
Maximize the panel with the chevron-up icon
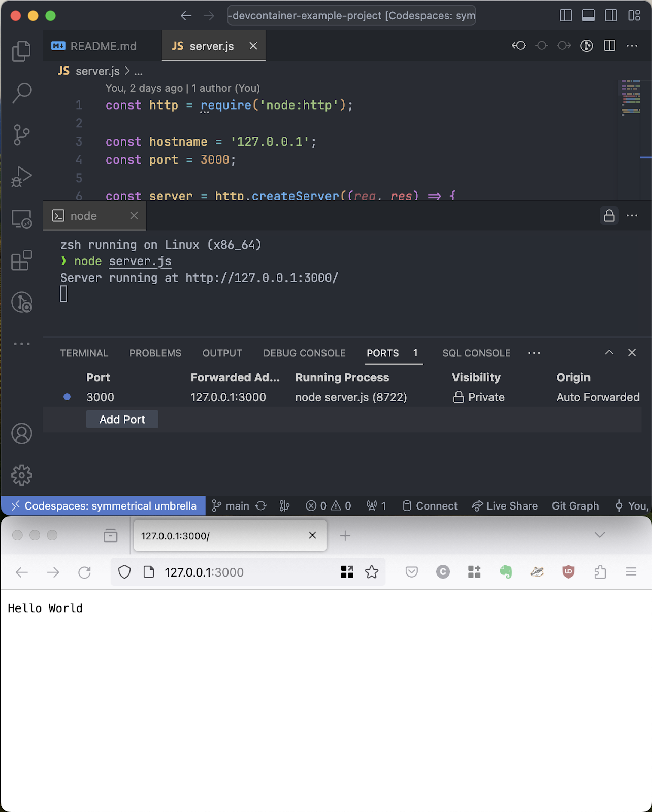[x=609, y=353]
